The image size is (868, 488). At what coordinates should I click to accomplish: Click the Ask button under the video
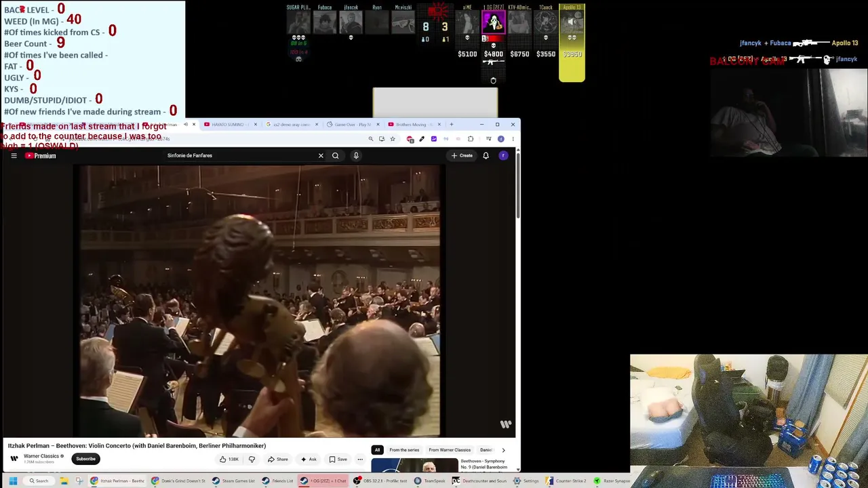pos(309,460)
